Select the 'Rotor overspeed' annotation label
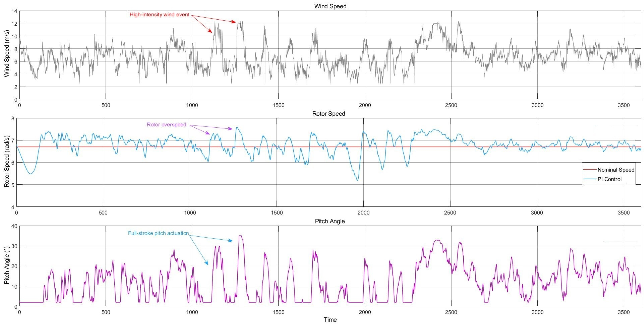The image size is (644, 327). 166,124
